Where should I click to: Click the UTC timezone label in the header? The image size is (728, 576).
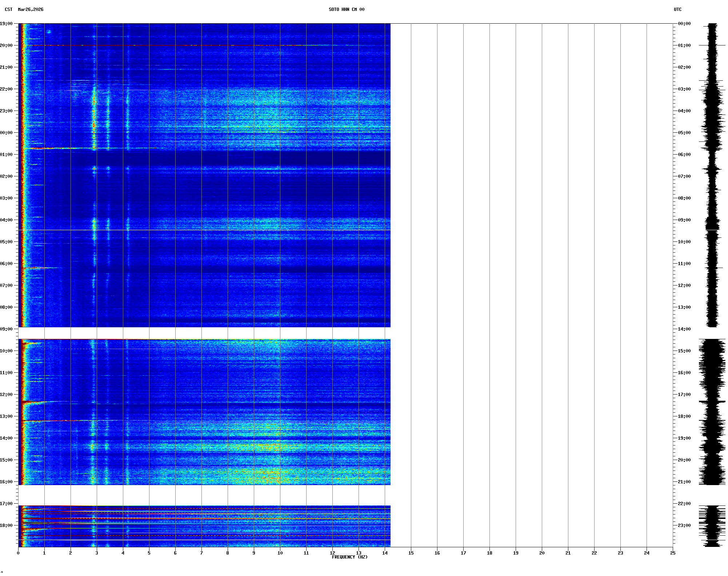677,9
